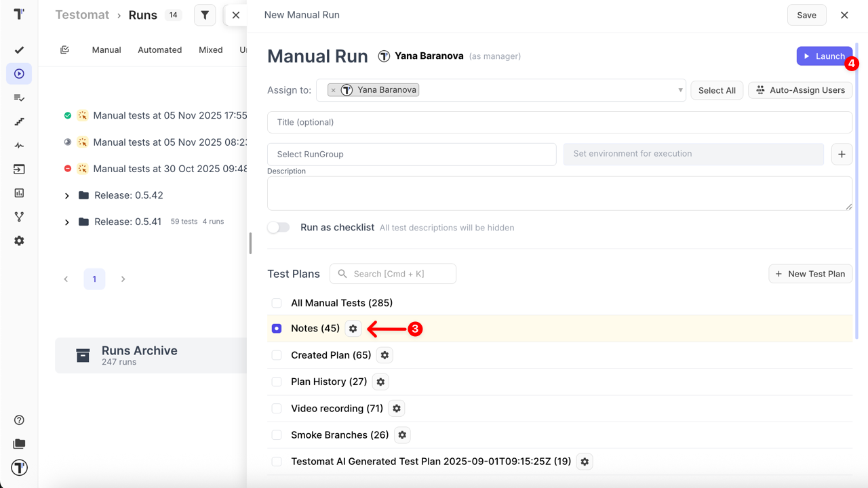Open the Assign to user dropdown
The image size is (868, 488).
pyautogui.click(x=680, y=90)
